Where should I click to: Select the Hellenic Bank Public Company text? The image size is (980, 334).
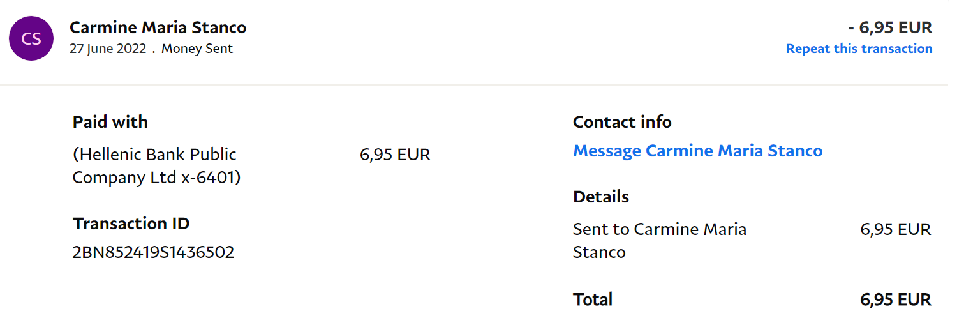point(154,155)
